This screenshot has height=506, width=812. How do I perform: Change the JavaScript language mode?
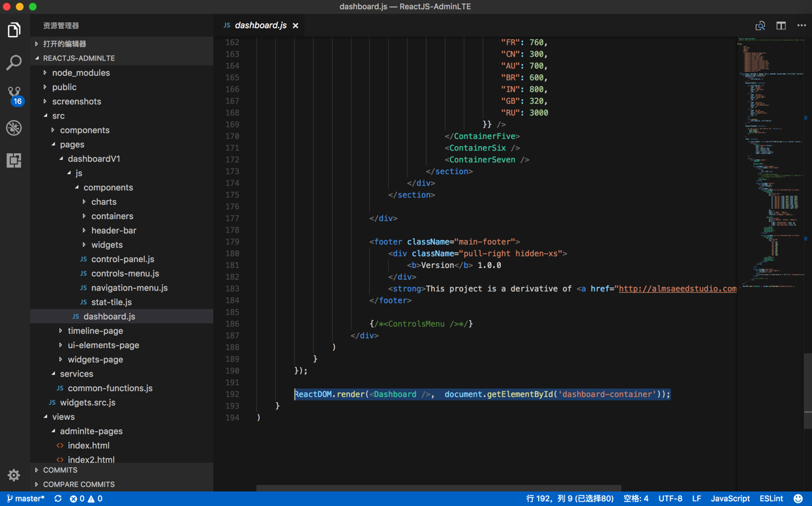click(x=730, y=499)
